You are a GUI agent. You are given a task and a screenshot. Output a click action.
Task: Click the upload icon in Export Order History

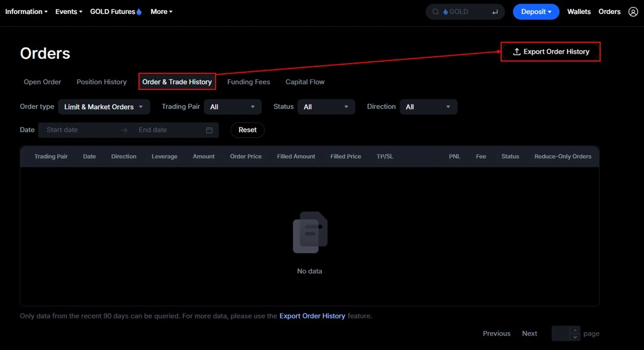(517, 52)
